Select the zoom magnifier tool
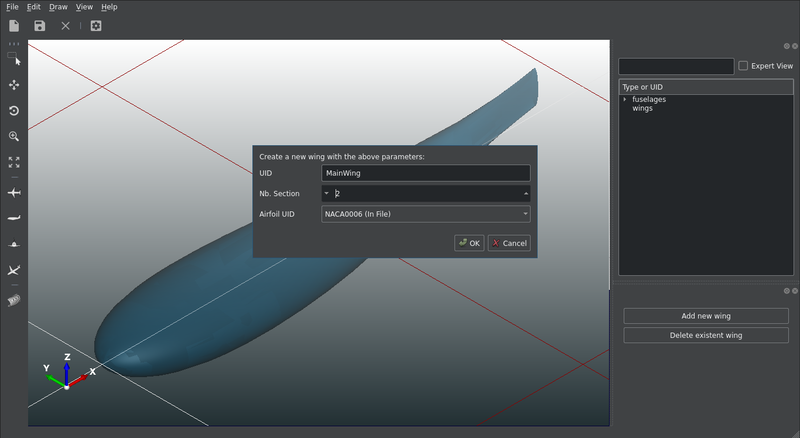 [x=14, y=136]
